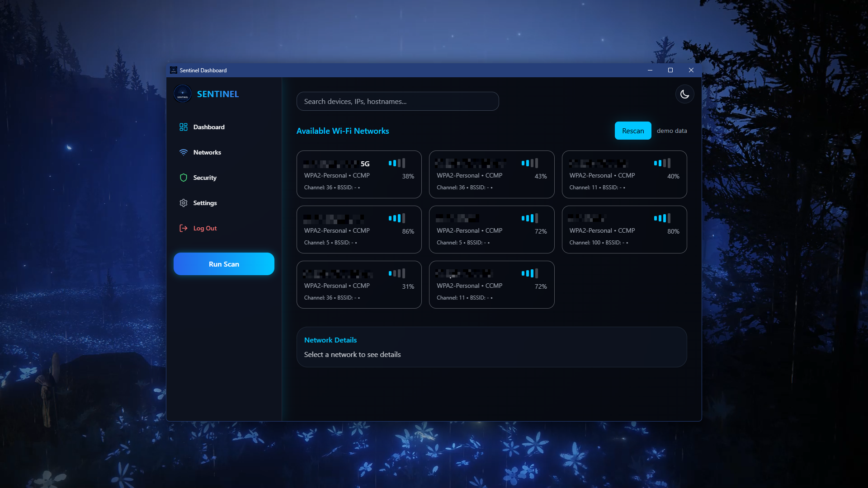Click signal bars of 86% network
The height and width of the screenshot is (488, 868).
pos(396,218)
